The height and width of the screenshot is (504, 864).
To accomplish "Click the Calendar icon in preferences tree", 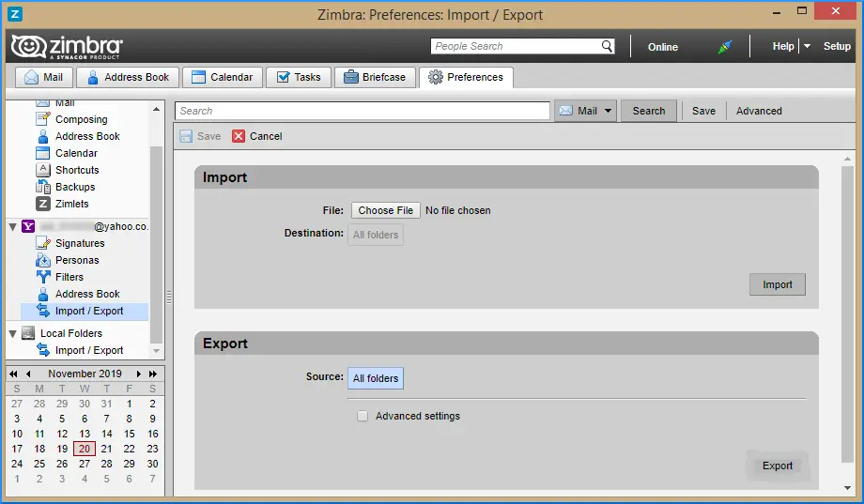I will (43, 153).
